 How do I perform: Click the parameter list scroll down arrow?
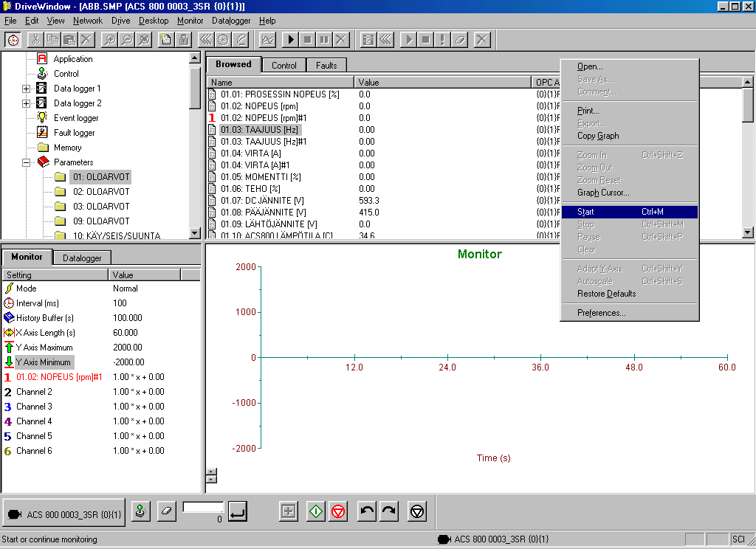[747, 232]
